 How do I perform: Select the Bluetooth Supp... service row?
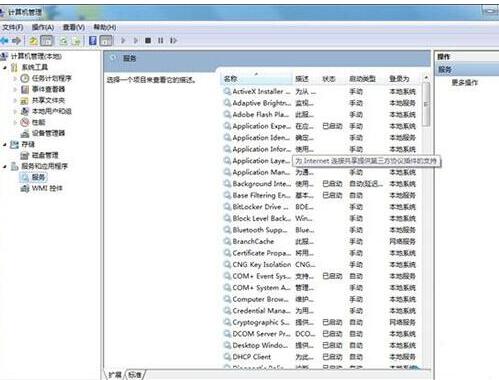click(320, 230)
